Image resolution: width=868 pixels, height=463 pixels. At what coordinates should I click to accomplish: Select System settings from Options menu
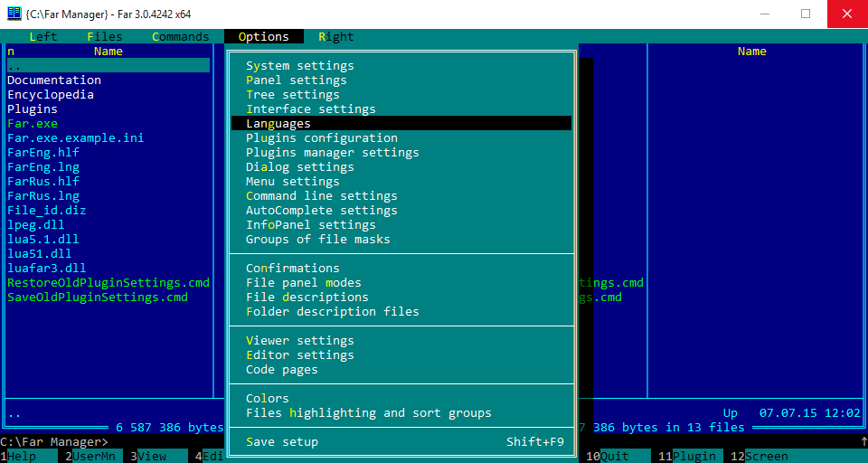(299, 65)
